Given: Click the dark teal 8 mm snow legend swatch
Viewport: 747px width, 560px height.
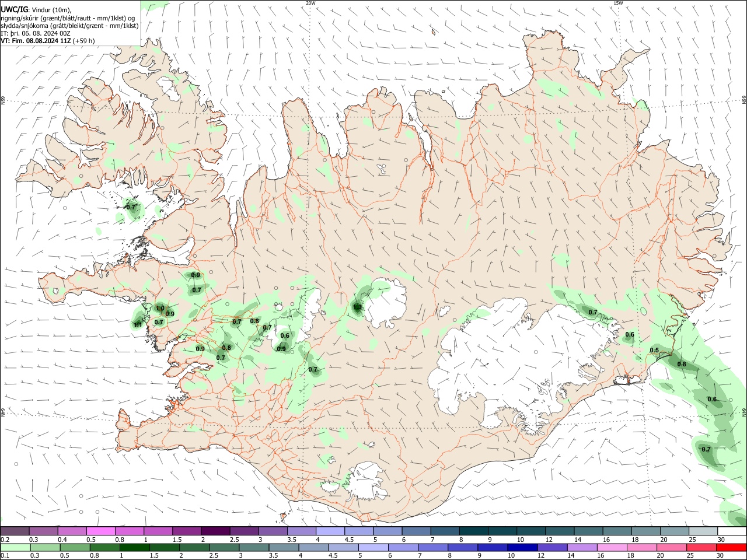Looking at the screenshot, I should [x=473, y=531].
